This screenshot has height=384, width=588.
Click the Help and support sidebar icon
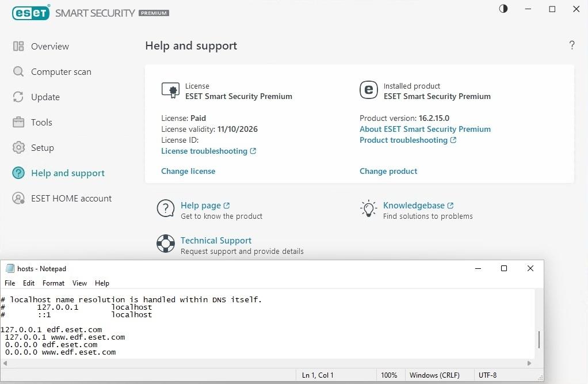(18, 173)
